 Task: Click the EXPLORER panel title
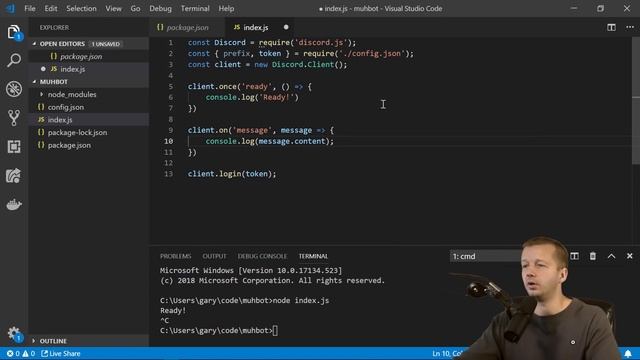tap(54, 27)
